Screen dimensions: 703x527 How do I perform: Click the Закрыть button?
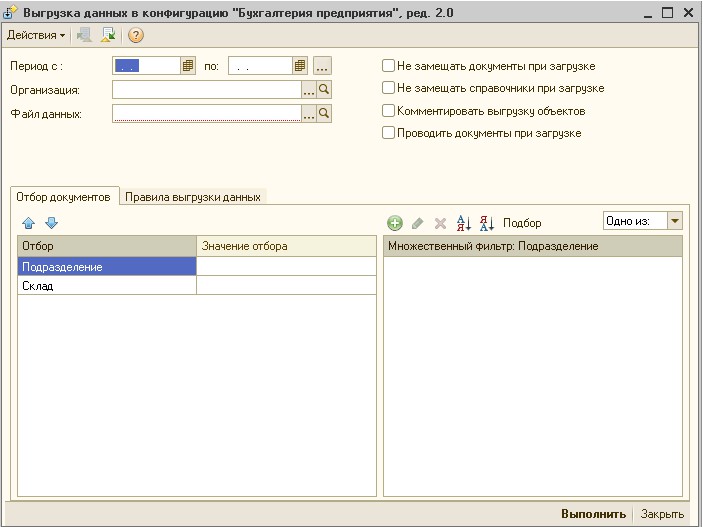(x=662, y=514)
